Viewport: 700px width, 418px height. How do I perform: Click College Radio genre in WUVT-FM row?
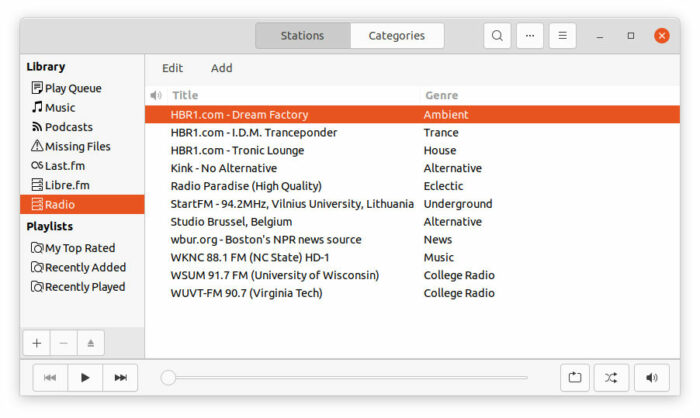click(459, 293)
